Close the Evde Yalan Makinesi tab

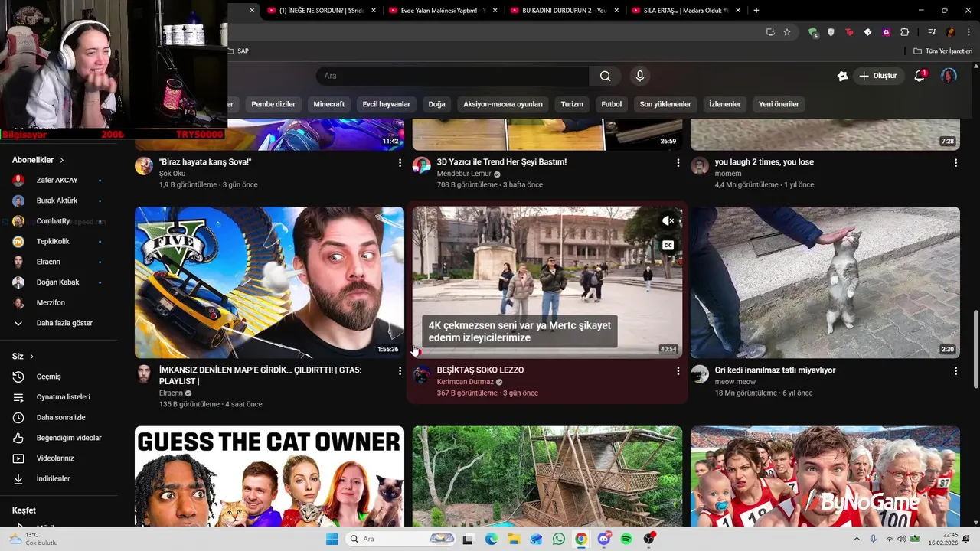[x=495, y=10]
